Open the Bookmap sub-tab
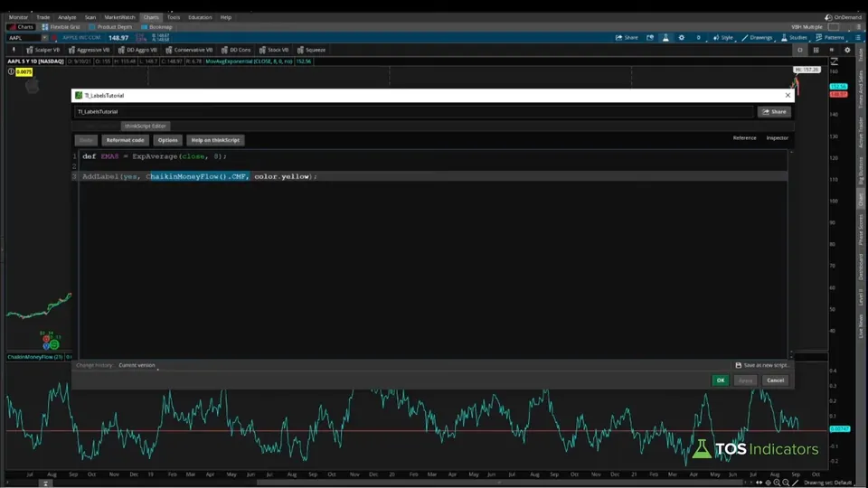Screen dimensions: 868x488 (156, 26)
